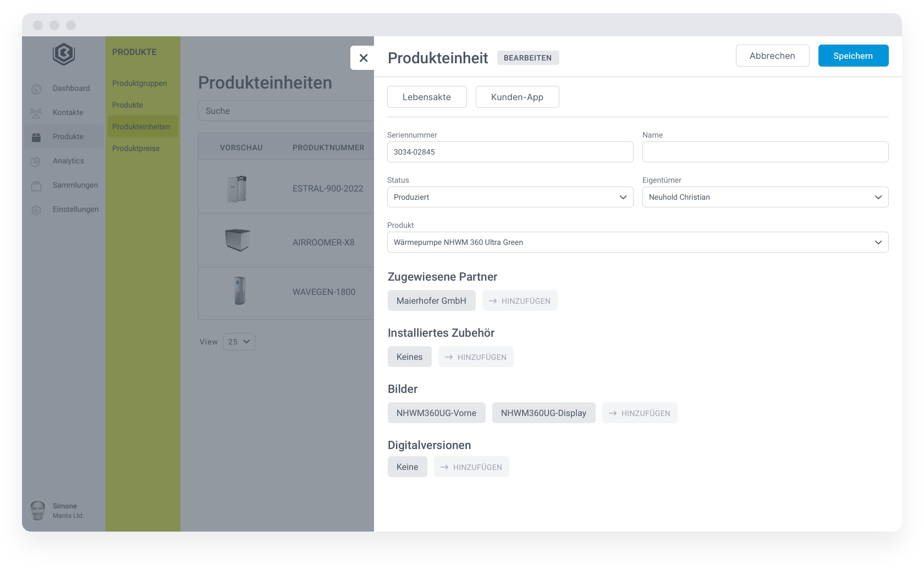This screenshot has width=924, height=569.
Task: Open the Status dropdown showing Produziert
Action: point(510,197)
